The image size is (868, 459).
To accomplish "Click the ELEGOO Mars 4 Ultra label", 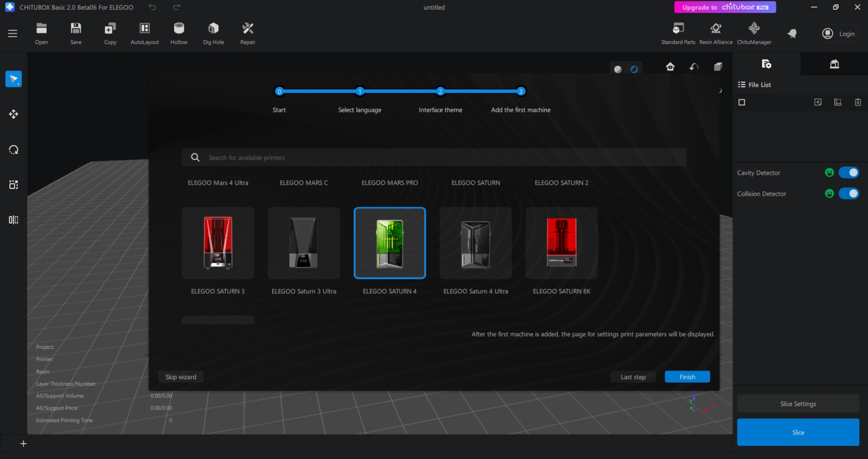I will point(218,183).
